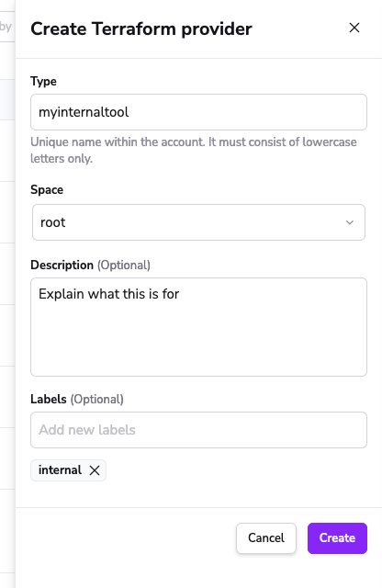Open the Space selector showing root

pos(198,222)
